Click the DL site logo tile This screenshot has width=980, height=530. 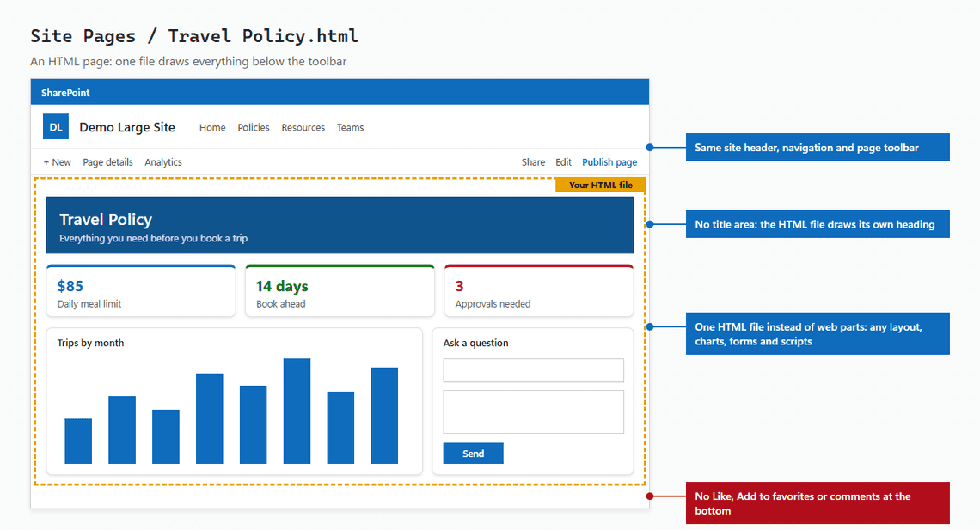[x=56, y=127]
